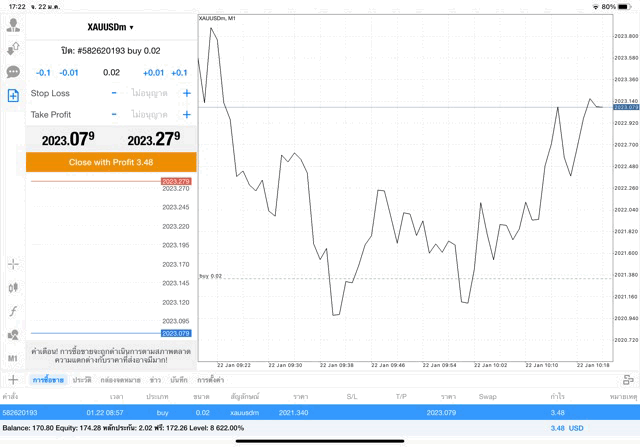
Task: Decrease the Take Profit with minus
Action: (114, 115)
